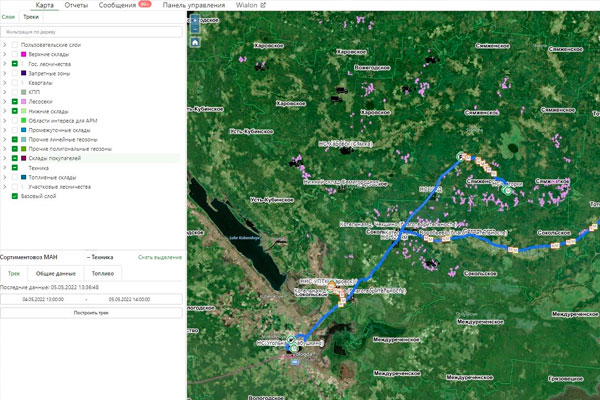
Task: Click green swatch of Области интереса для АРМ
Action: (x=23, y=121)
